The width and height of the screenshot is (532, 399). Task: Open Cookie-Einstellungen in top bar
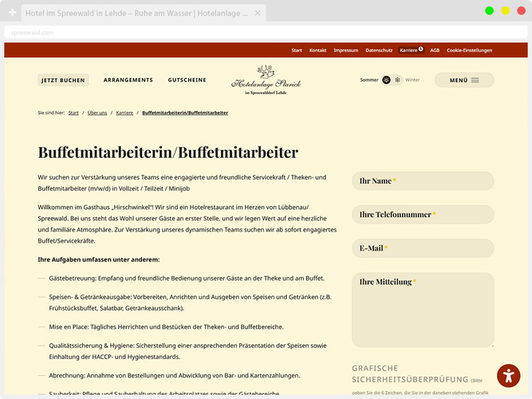point(469,50)
